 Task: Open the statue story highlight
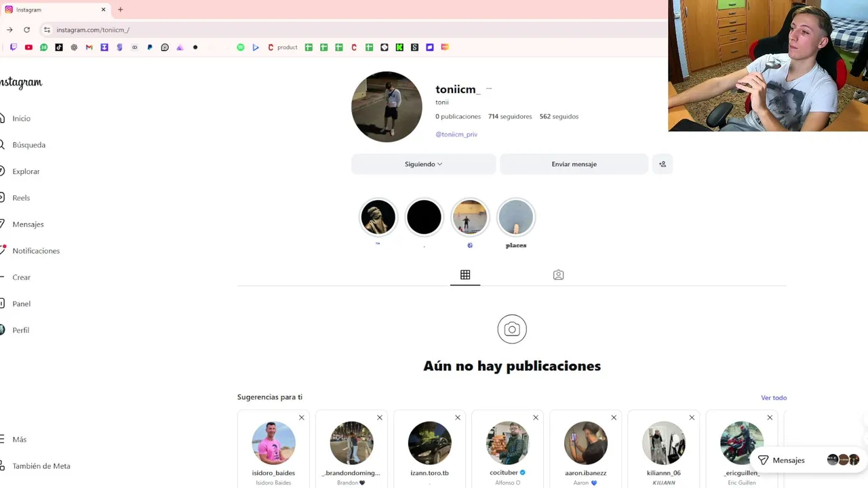378,217
